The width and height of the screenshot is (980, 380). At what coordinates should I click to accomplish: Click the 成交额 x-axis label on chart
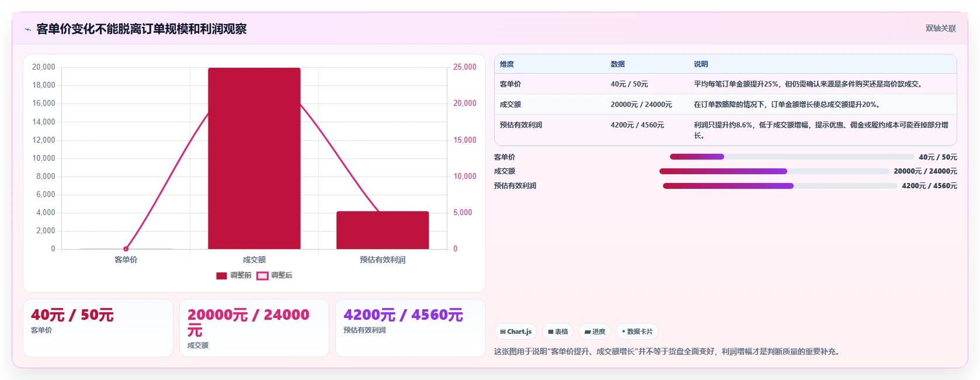254,260
